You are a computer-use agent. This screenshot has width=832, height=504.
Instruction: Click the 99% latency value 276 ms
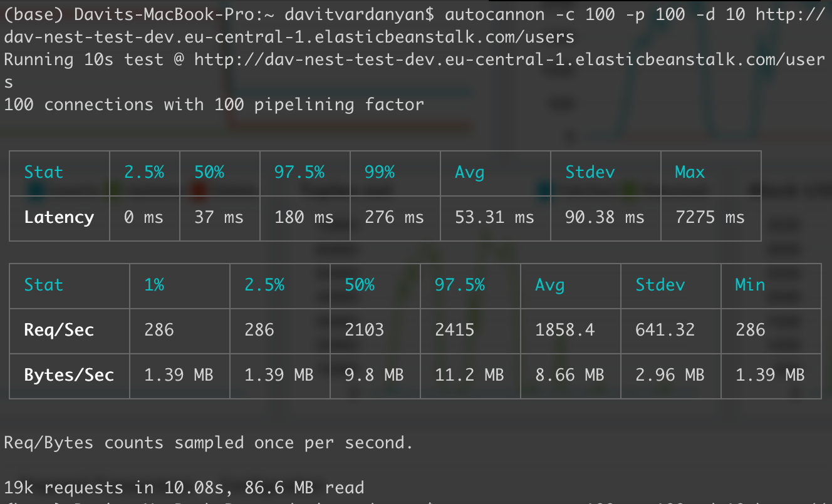tap(394, 217)
